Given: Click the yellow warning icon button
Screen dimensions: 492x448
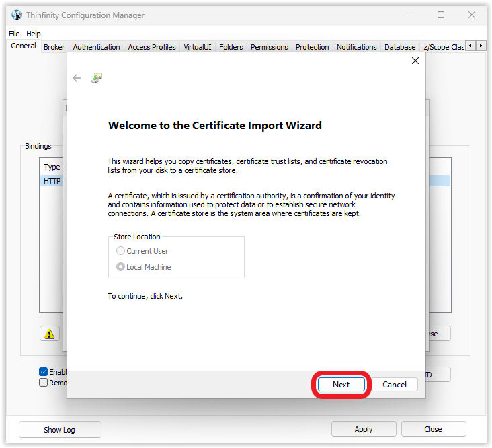Looking at the screenshot, I should [50, 334].
